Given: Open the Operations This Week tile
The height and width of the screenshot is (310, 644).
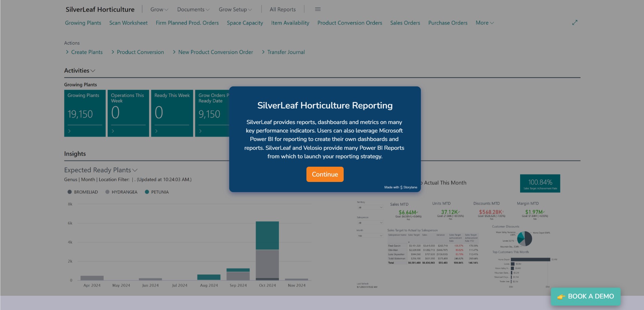Looking at the screenshot, I should pos(128,113).
